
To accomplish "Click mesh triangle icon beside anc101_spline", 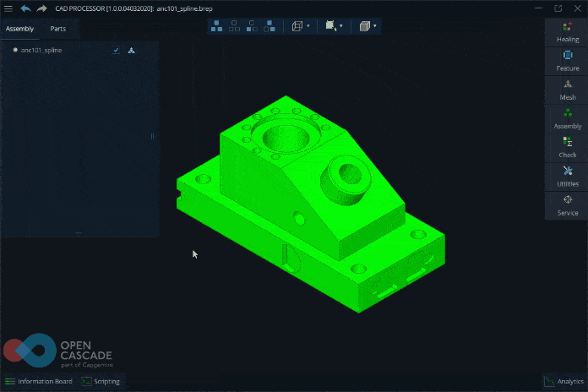I will pyautogui.click(x=131, y=50).
